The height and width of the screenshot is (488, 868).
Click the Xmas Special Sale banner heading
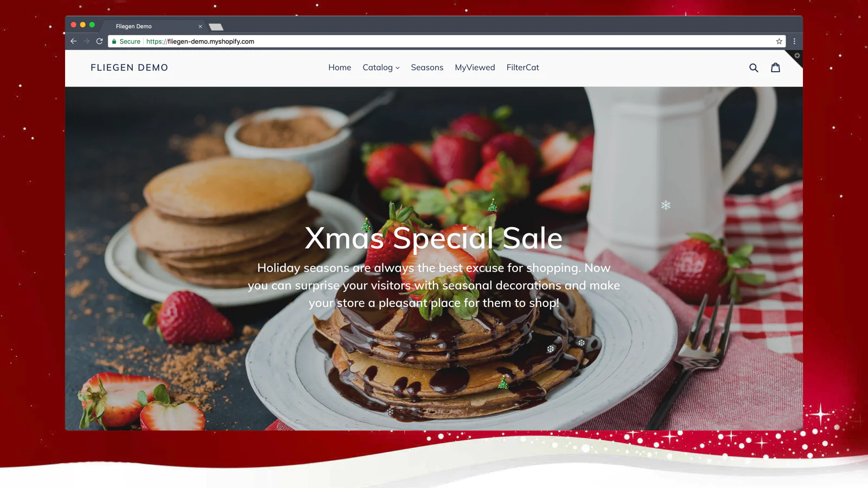coord(433,238)
